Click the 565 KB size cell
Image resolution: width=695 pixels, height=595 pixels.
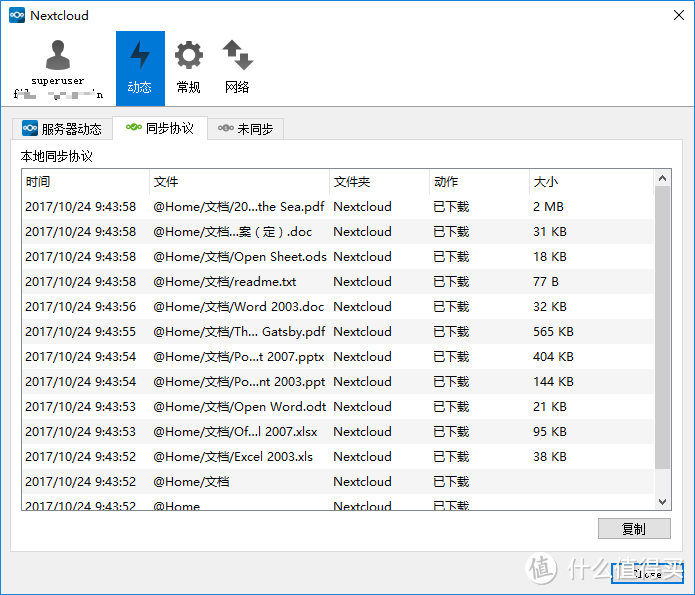pos(553,332)
